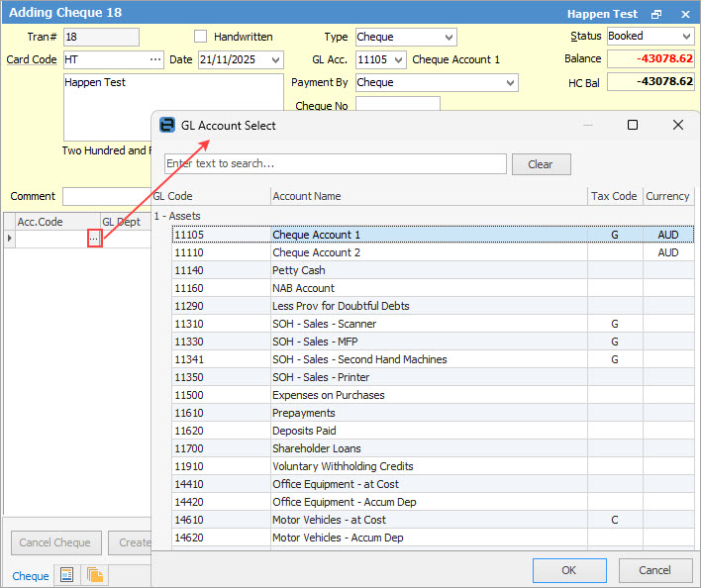
Task: Select the Prepayments account row
Action: [x=433, y=414]
